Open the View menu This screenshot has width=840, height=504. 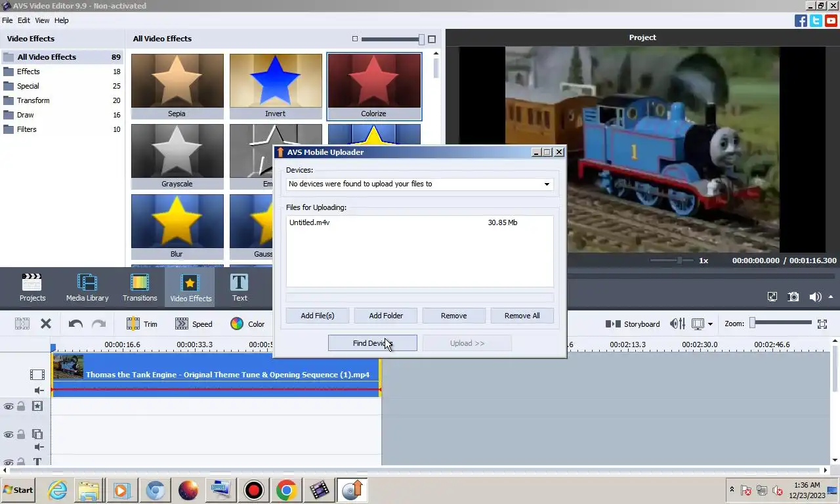(x=42, y=20)
